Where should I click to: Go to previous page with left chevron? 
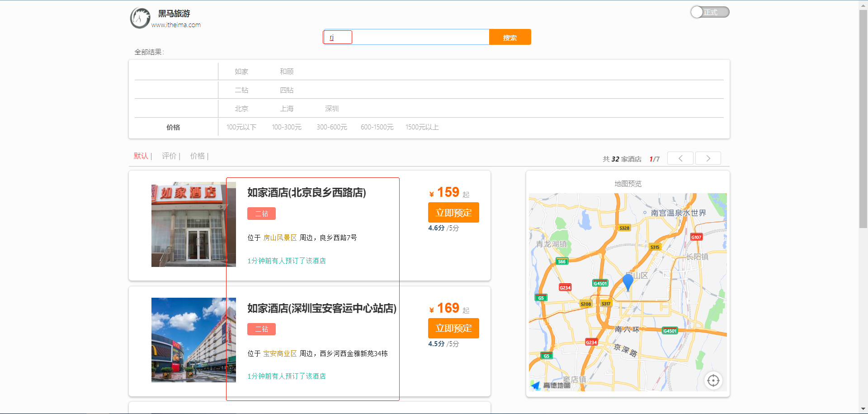pyautogui.click(x=680, y=158)
